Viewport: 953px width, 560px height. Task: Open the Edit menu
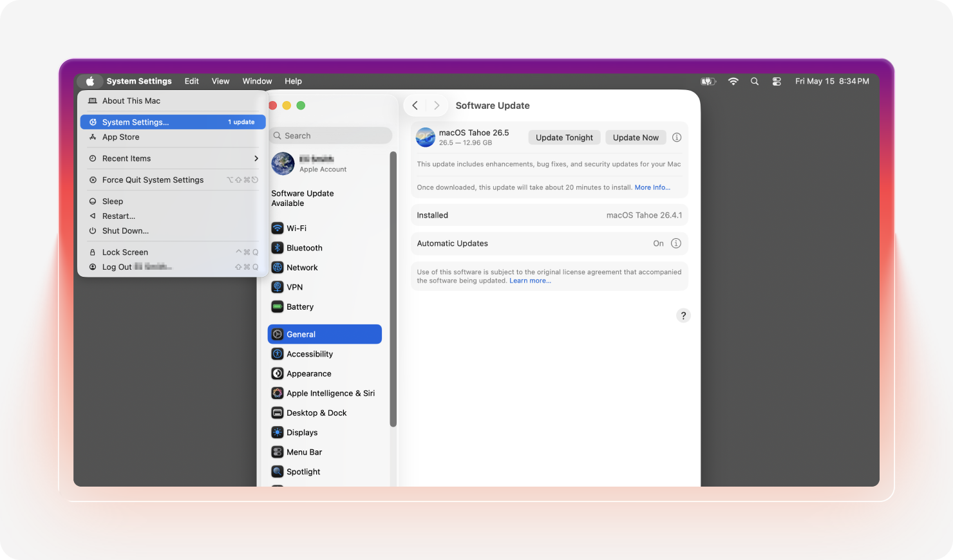(192, 81)
